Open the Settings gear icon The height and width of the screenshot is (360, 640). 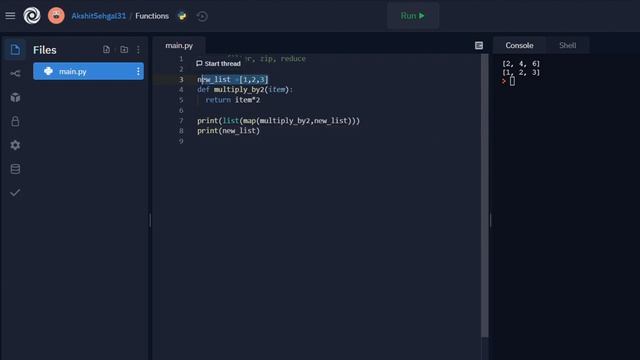tap(15, 145)
